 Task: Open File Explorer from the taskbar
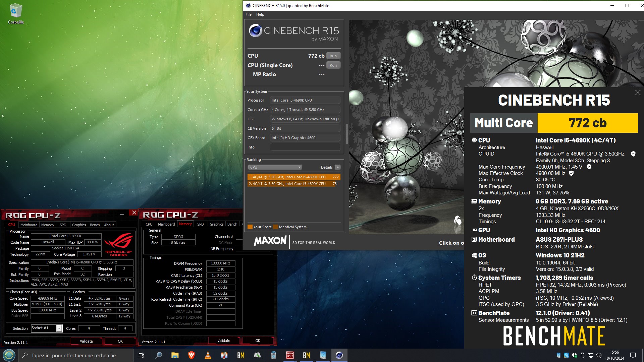175,355
